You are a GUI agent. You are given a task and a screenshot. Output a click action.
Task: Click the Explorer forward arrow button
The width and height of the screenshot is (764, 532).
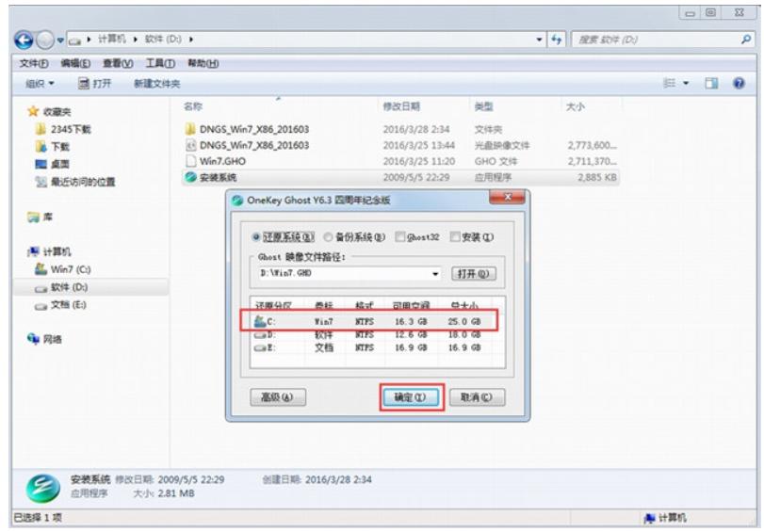tap(45, 40)
